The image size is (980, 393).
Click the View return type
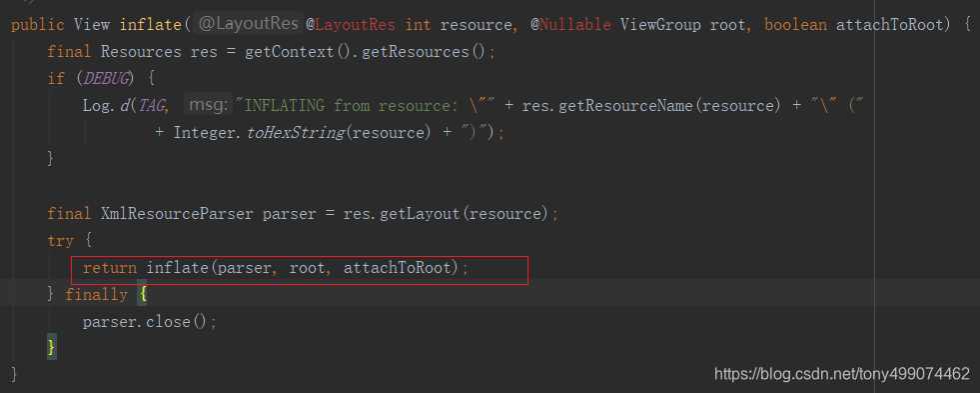pos(92,24)
